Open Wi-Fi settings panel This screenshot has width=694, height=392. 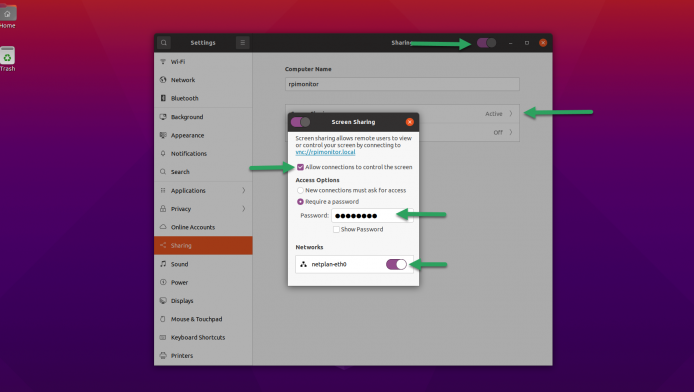coord(203,61)
